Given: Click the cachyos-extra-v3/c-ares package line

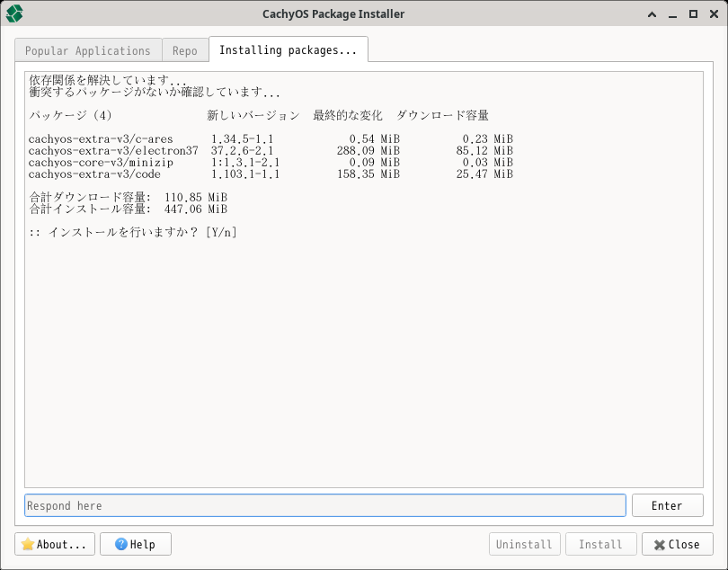Looking at the screenshot, I should point(271,138).
